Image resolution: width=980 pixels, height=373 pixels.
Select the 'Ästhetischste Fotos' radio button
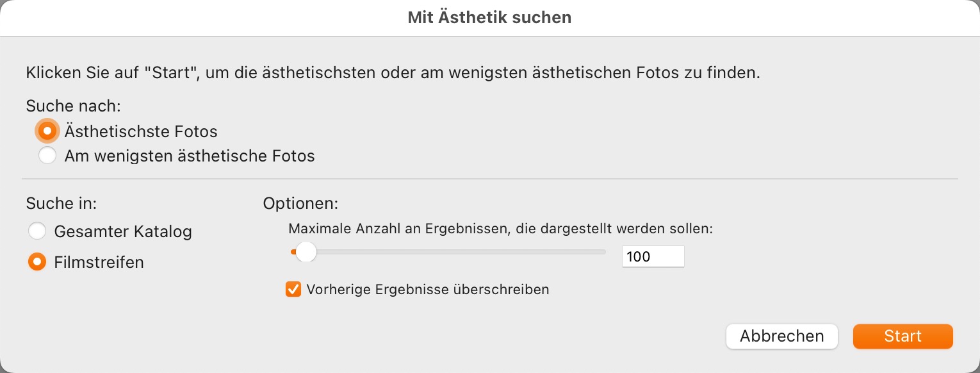tap(47, 131)
